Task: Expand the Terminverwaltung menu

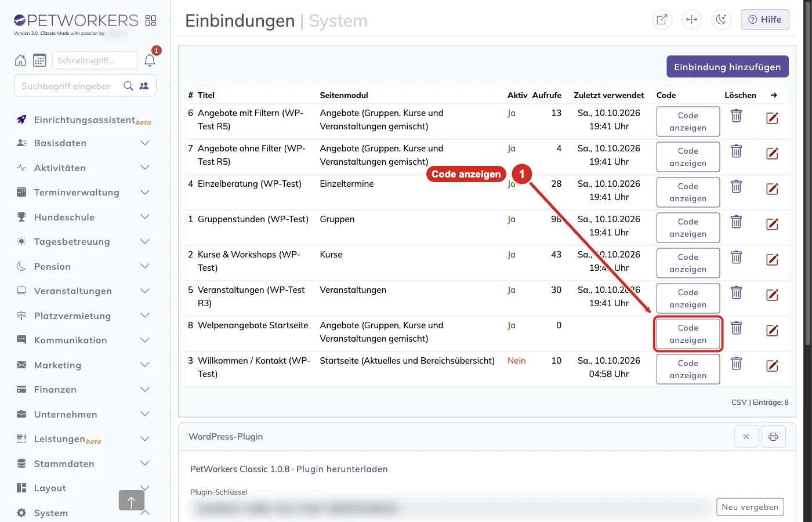Action: click(x=84, y=193)
